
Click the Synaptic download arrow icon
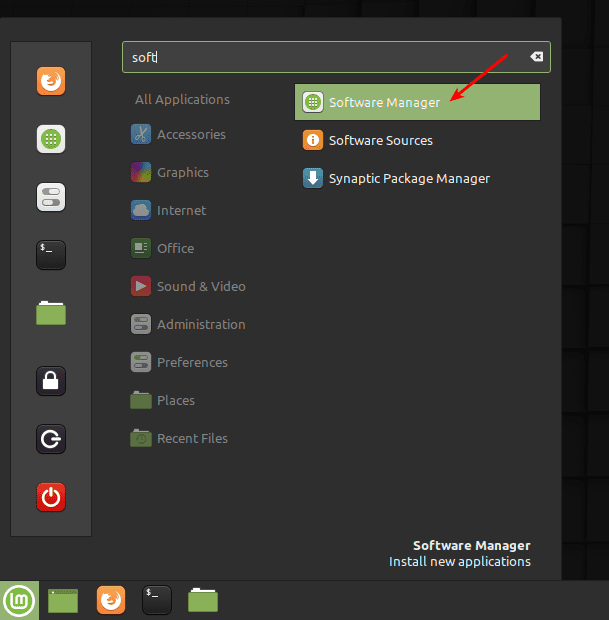click(313, 178)
